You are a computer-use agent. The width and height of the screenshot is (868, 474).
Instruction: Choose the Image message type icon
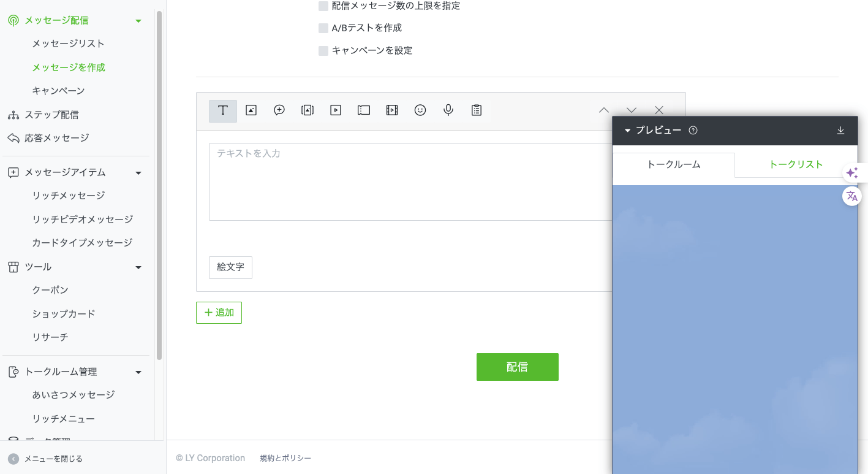tap(251, 110)
